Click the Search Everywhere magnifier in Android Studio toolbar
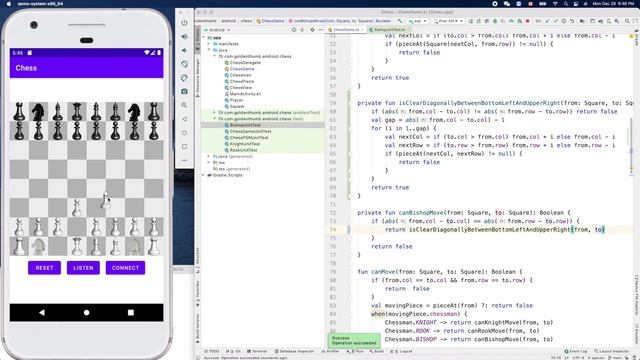640x360 pixels. point(627,21)
